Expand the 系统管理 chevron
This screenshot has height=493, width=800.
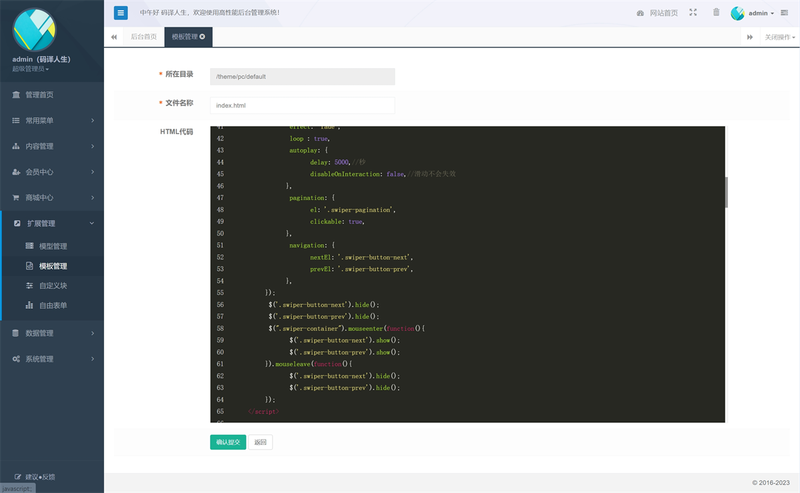point(92,359)
